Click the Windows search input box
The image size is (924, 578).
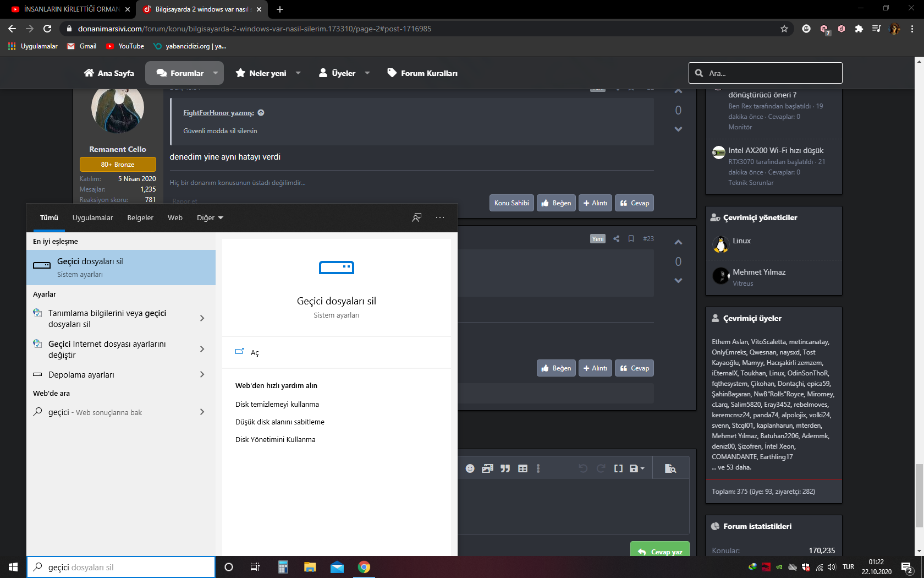121,567
